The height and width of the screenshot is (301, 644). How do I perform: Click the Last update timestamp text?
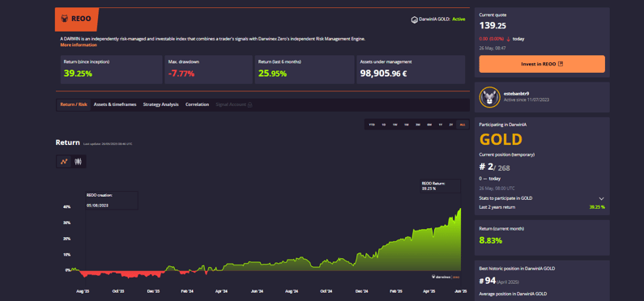click(x=108, y=144)
